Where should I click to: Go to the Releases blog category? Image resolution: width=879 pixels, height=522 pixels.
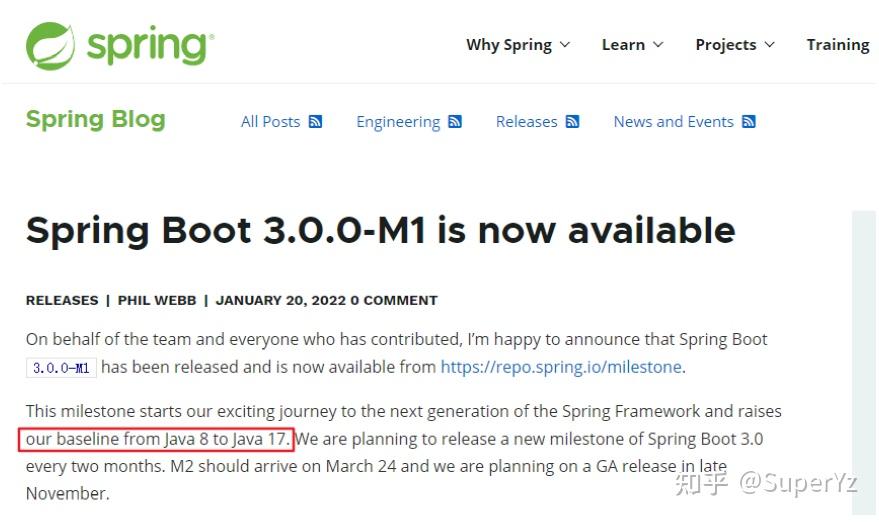tap(526, 122)
